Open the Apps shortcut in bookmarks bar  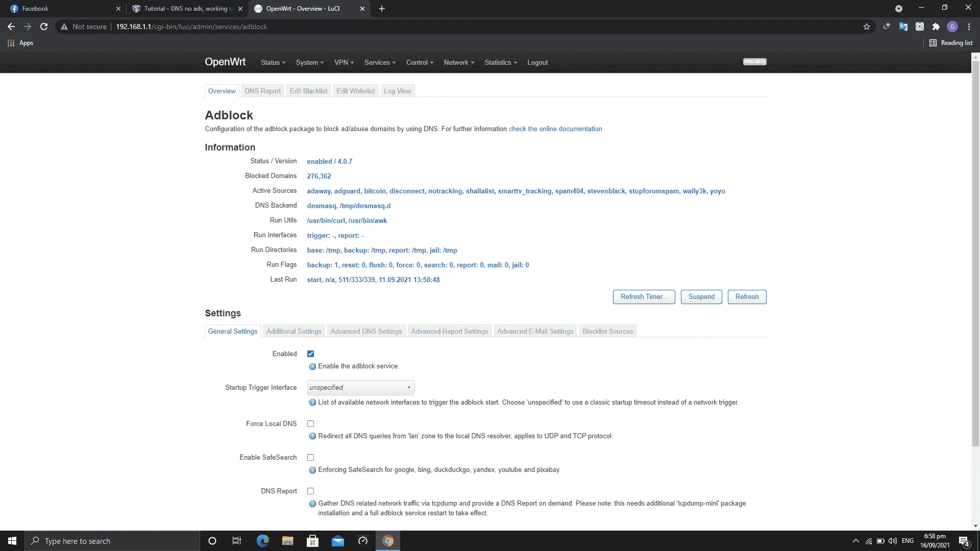(x=20, y=43)
